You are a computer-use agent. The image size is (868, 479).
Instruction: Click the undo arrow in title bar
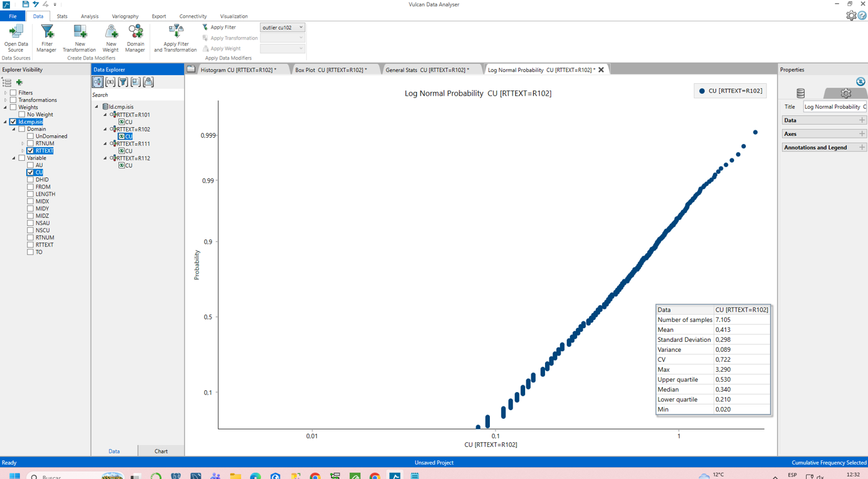tap(35, 4)
